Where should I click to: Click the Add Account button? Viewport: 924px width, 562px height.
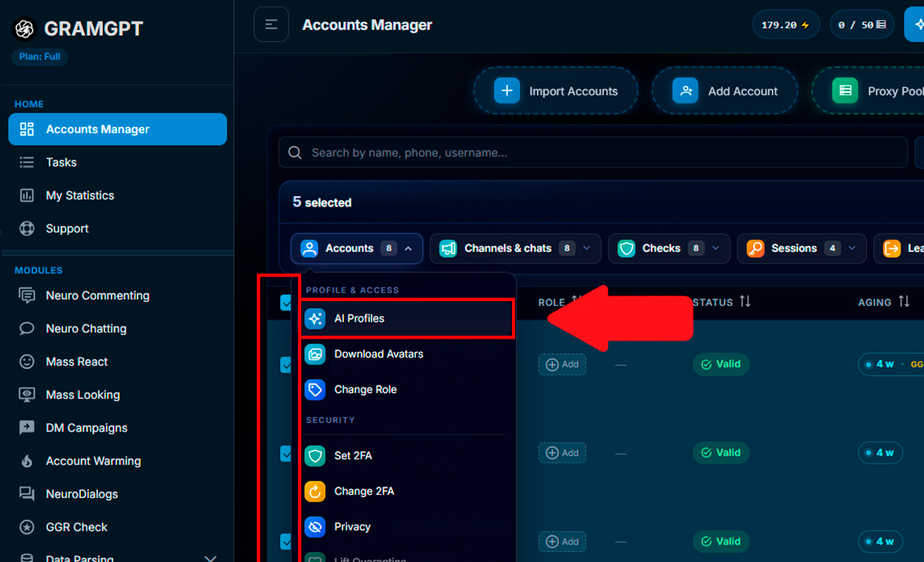pos(725,91)
